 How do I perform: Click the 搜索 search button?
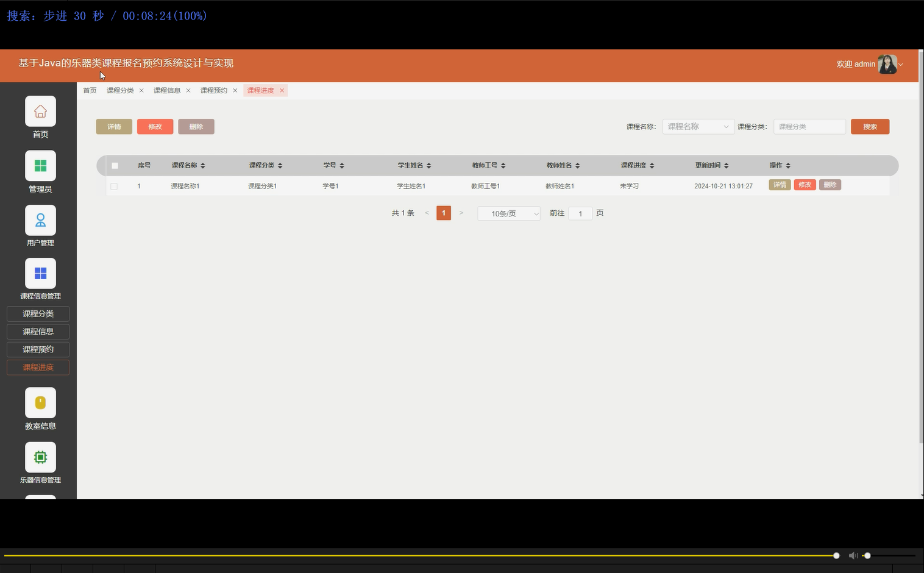point(870,127)
